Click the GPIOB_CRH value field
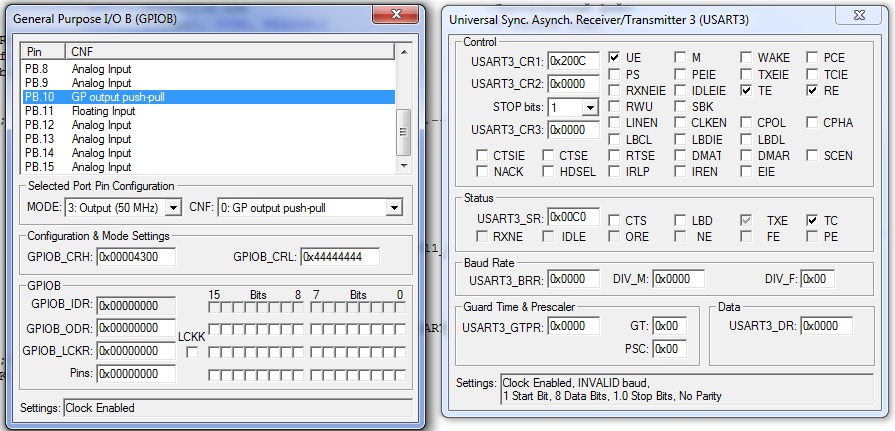Image resolution: width=895 pixels, height=431 pixels. pyautogui.click(x=135, y=257)
